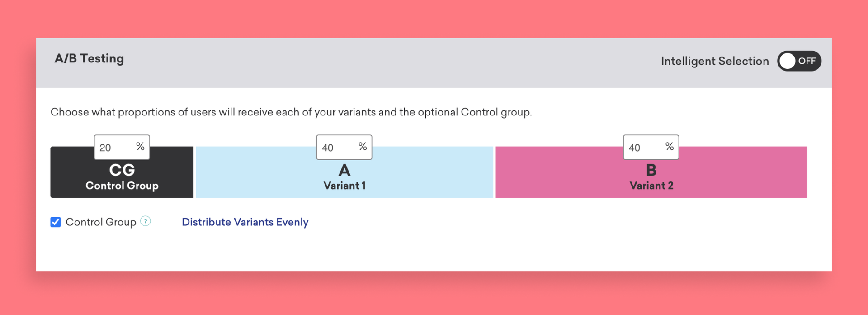Click the A/B Testing panel heading
The width and height of the screenshot is (868, 315).
tap(89, 59)
